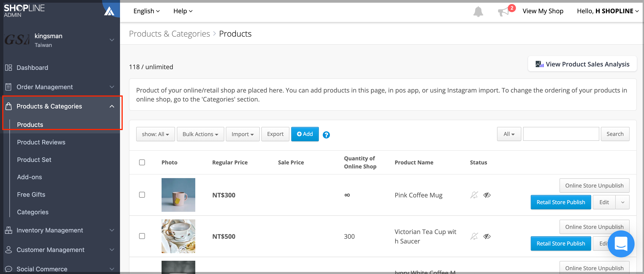Click the kingsman shop logo image

(17, 40)
